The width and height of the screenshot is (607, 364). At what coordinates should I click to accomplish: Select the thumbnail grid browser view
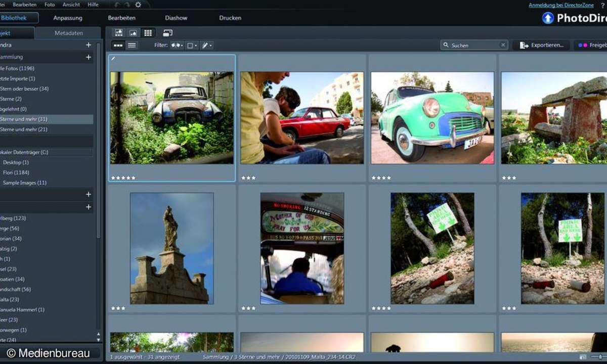click(148, 33)
